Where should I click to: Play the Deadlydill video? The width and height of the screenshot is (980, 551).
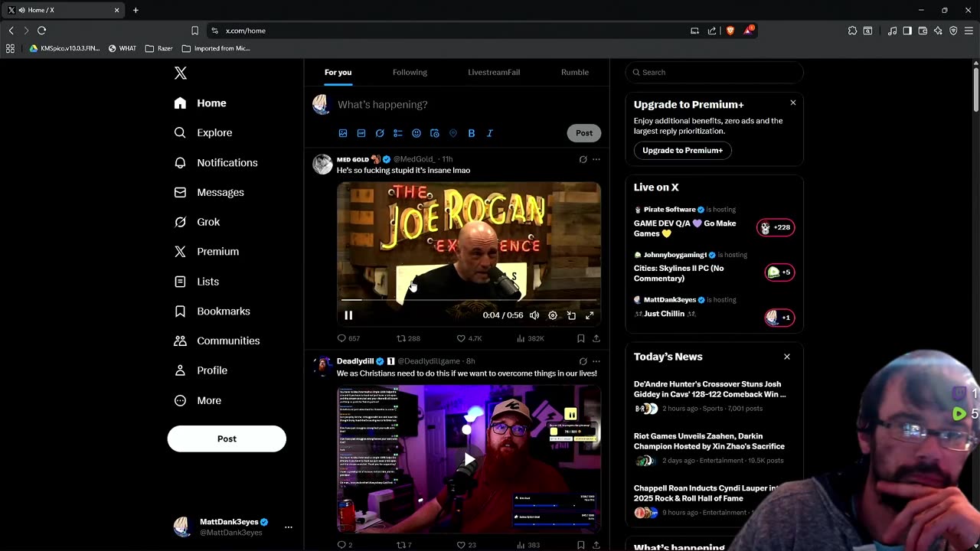coord(469,459)
